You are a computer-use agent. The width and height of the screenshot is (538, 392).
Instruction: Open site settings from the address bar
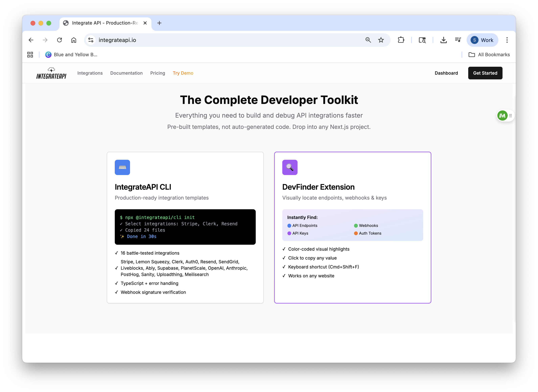(x=91, y=40)
